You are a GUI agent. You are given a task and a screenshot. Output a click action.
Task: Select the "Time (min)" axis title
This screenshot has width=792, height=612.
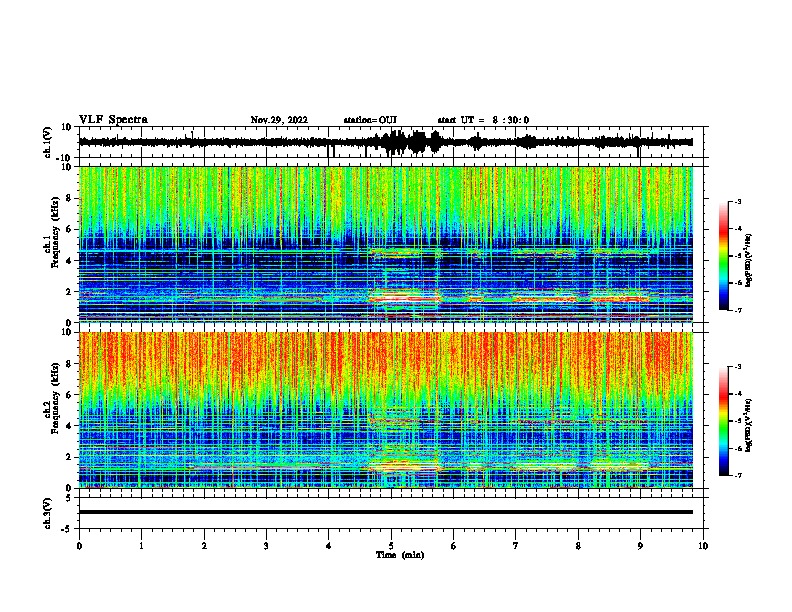coord(400,555)
